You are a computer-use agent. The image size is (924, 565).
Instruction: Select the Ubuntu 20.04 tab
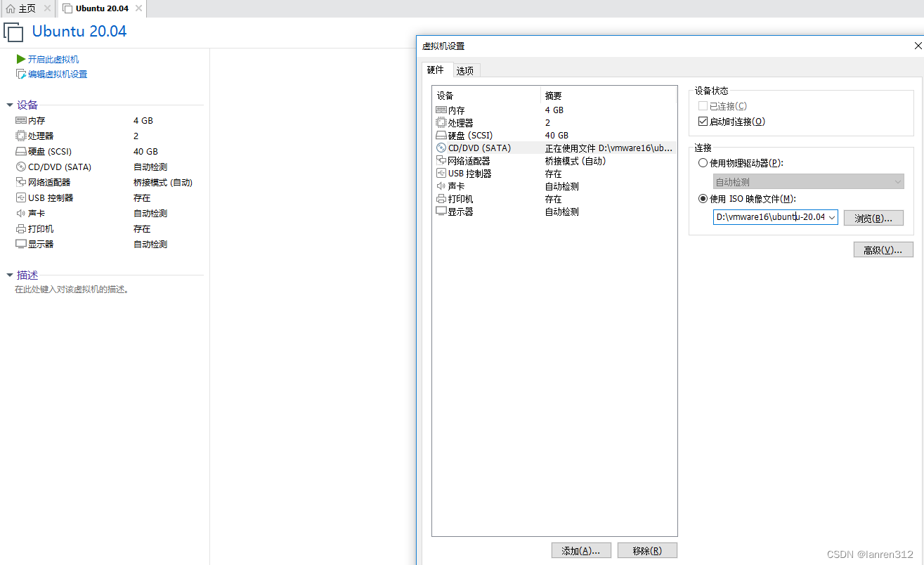pos(102,8)
